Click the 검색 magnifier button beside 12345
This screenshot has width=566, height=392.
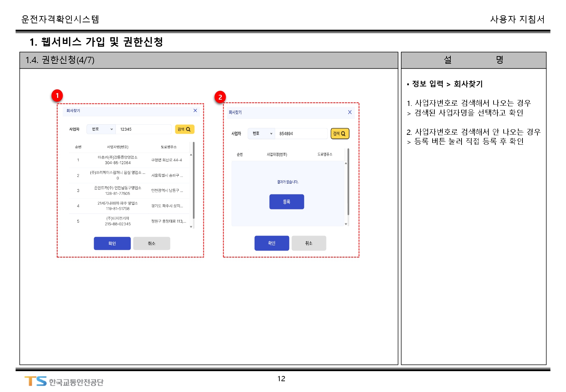coord(184,129)
